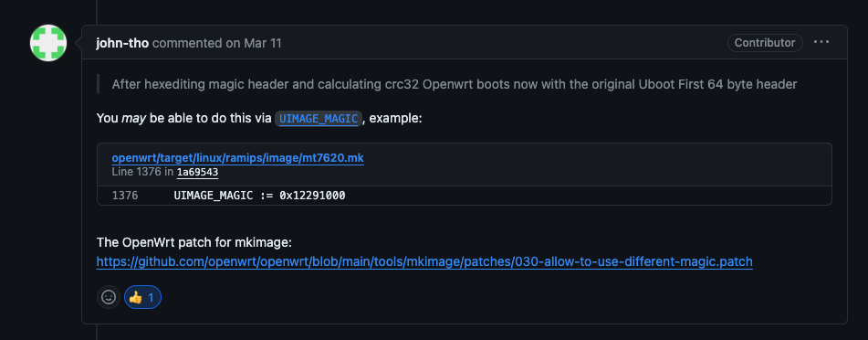
Task: Click the "Line 1376 in" caption
Action: 142,173
